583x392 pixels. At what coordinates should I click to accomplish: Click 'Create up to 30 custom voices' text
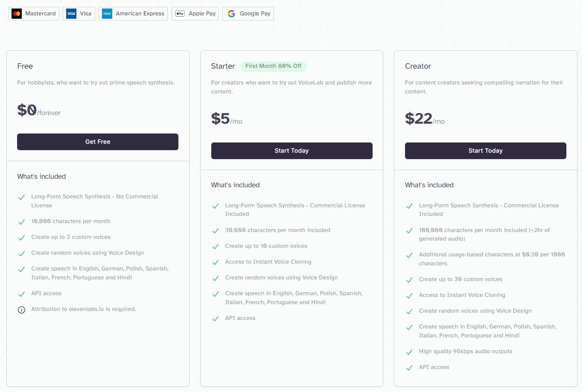(461, 279)
